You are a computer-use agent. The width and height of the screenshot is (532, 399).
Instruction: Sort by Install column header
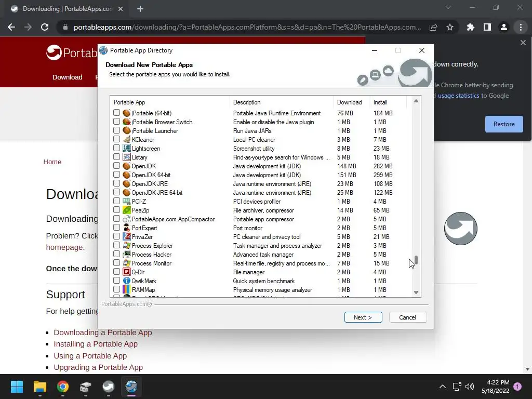coord(388,102)
